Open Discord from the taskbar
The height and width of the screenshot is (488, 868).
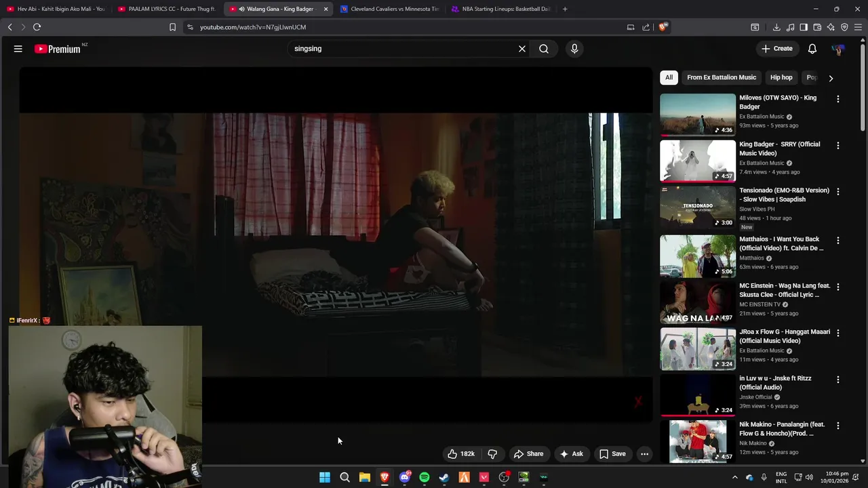tap(405, 477)
